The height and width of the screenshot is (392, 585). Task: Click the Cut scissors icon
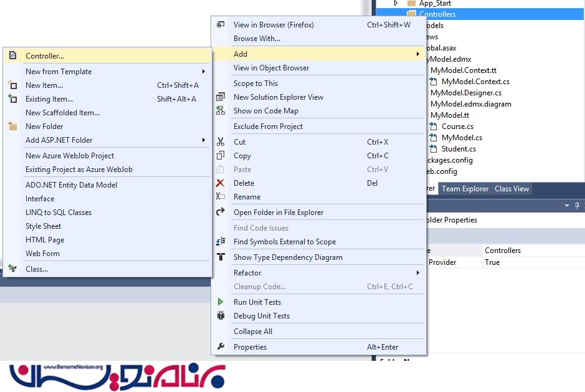click(x=220, y=142)
